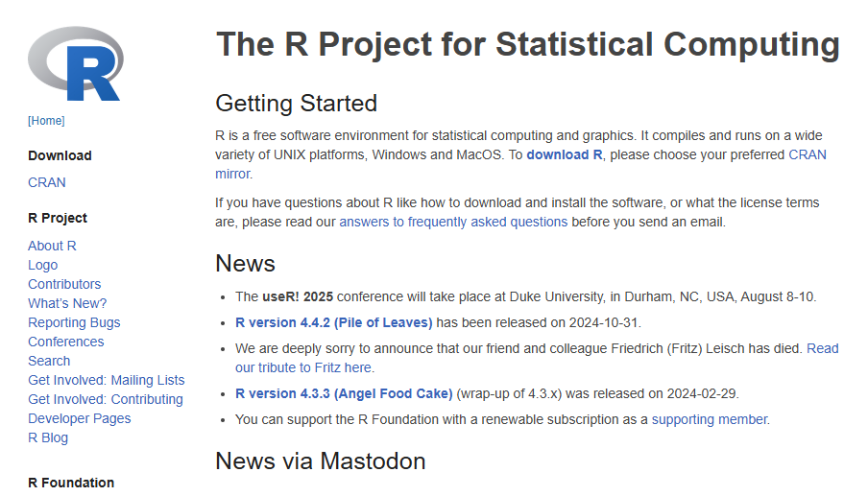
Task: Click the supporting member link
Action: pos(710,419)
